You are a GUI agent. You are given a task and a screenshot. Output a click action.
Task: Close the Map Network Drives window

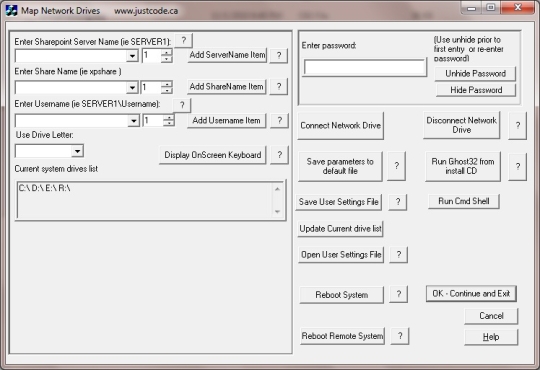click(x=518, y=8)
